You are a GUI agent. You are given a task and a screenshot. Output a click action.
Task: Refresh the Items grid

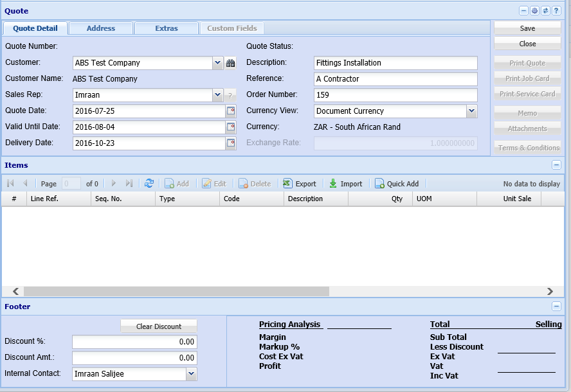click(x=149, y=184)
